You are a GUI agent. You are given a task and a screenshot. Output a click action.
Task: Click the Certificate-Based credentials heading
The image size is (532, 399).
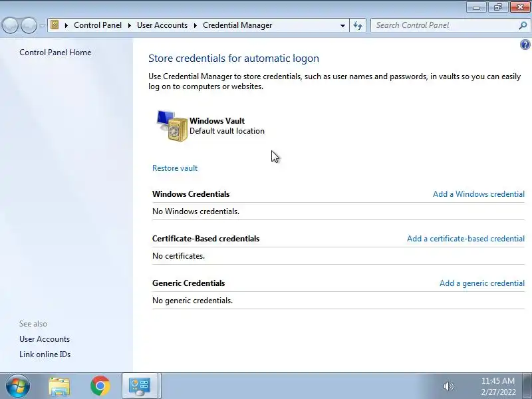[205, 239]
